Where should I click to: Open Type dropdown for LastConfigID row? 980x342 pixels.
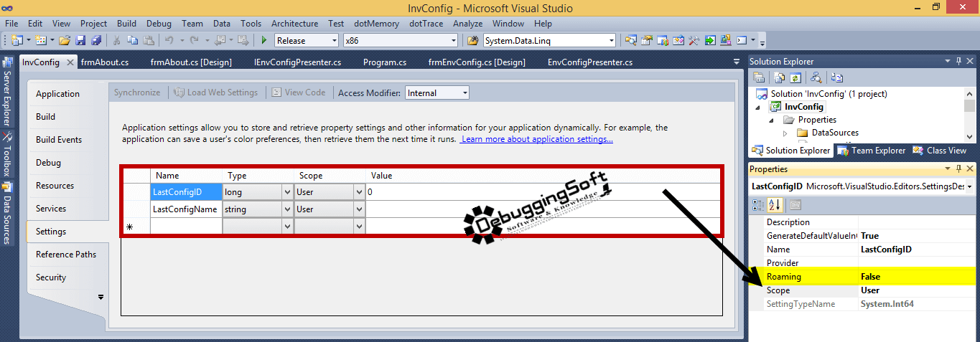click(287, 192)
